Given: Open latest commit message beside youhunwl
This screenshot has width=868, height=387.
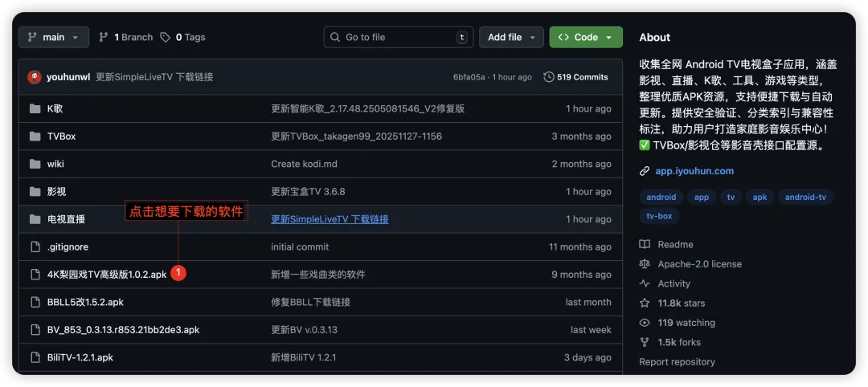Looking at the screenshot, I should [x=154, y=77].
